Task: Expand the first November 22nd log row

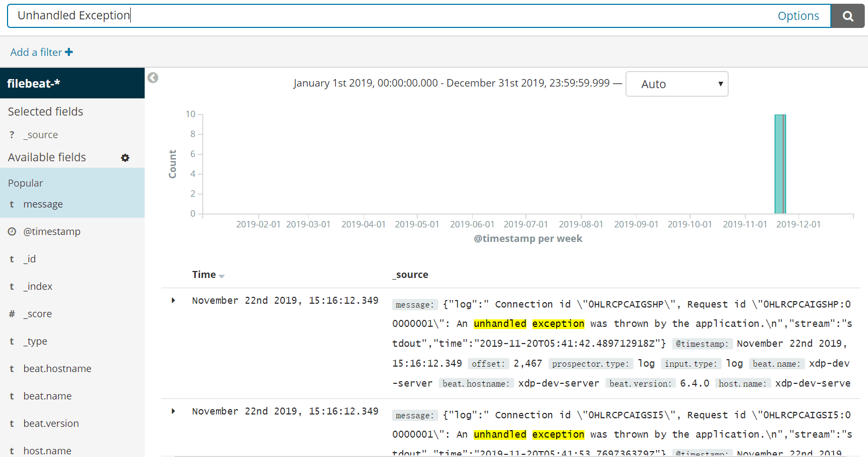Action: (x=173, y=301)
